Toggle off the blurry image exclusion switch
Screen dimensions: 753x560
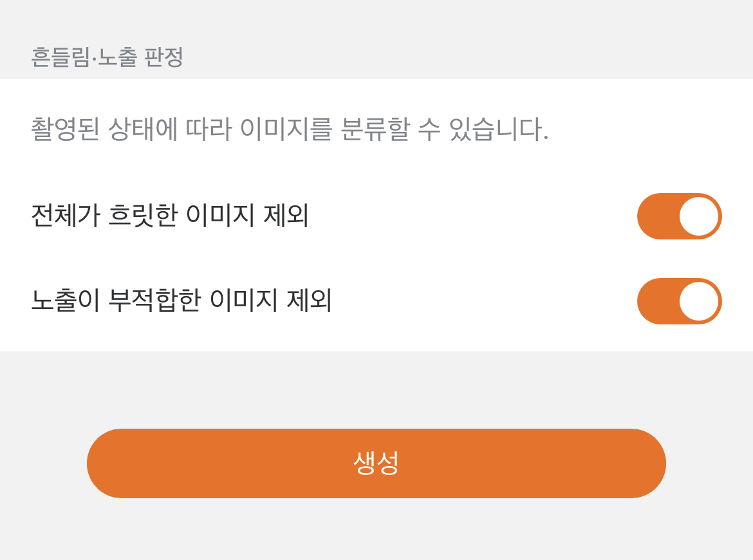click(679, 216)
